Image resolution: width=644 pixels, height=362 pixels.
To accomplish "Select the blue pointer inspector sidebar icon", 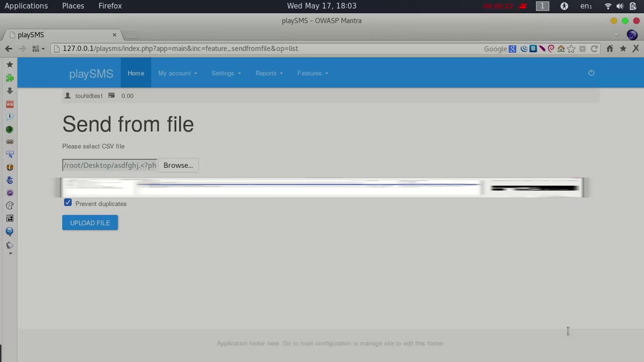I will [10, 154].
